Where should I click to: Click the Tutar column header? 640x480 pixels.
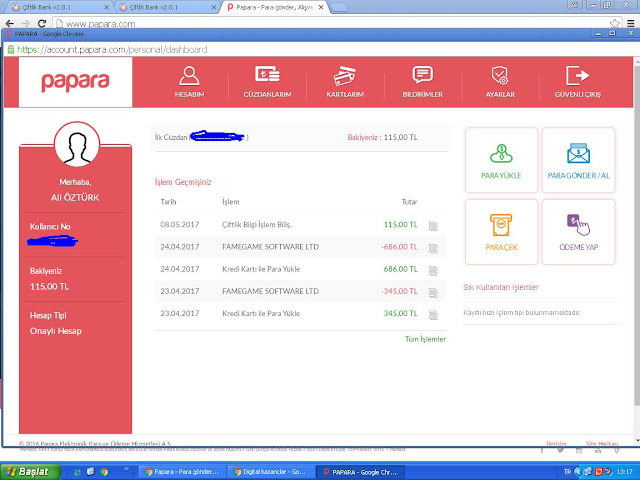click(x=409, y=202)
